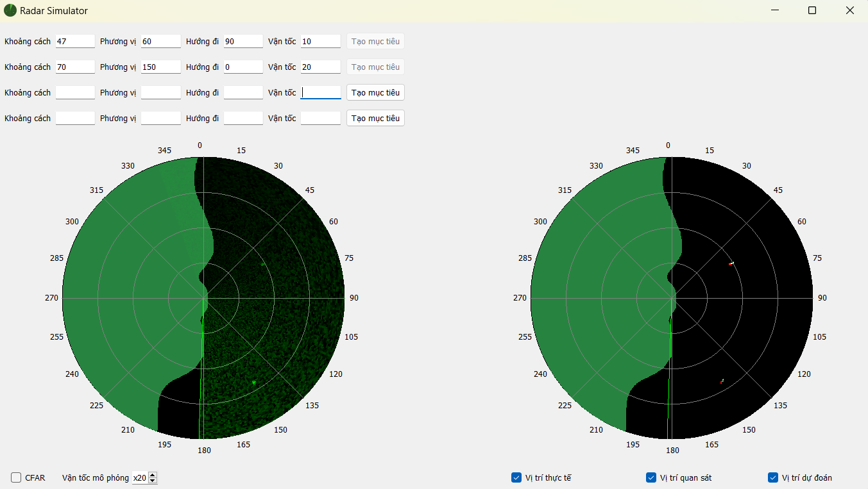
Task: Click the Radar Simulator title bar app icon
Action: [10, 10]
